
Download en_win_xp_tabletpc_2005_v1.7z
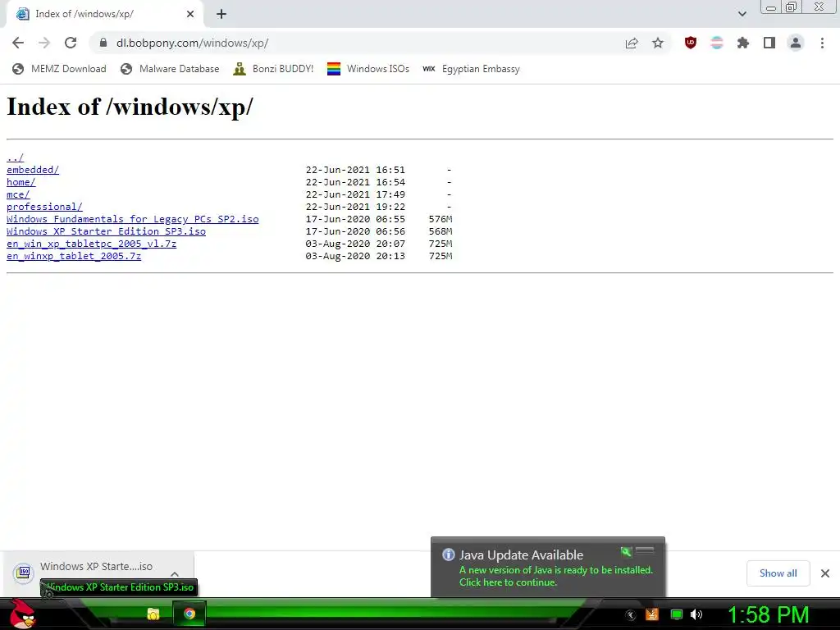92,244
